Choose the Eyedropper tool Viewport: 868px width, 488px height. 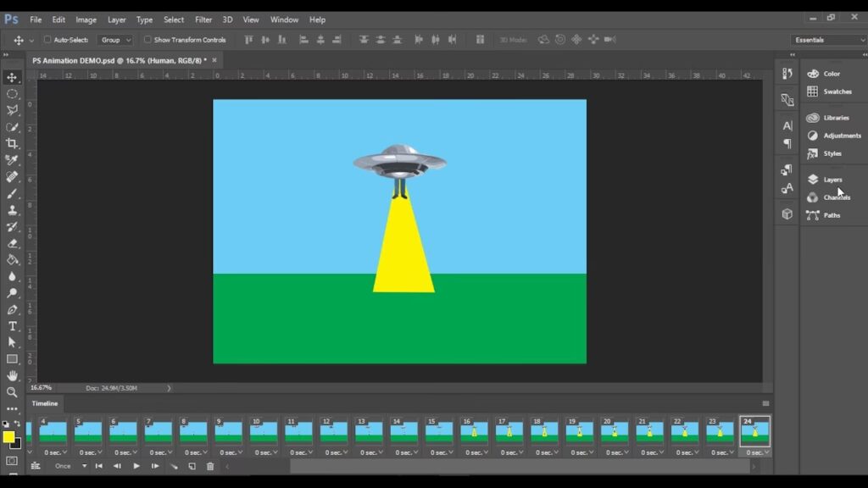pyautogui.click(x=12, y=160)
